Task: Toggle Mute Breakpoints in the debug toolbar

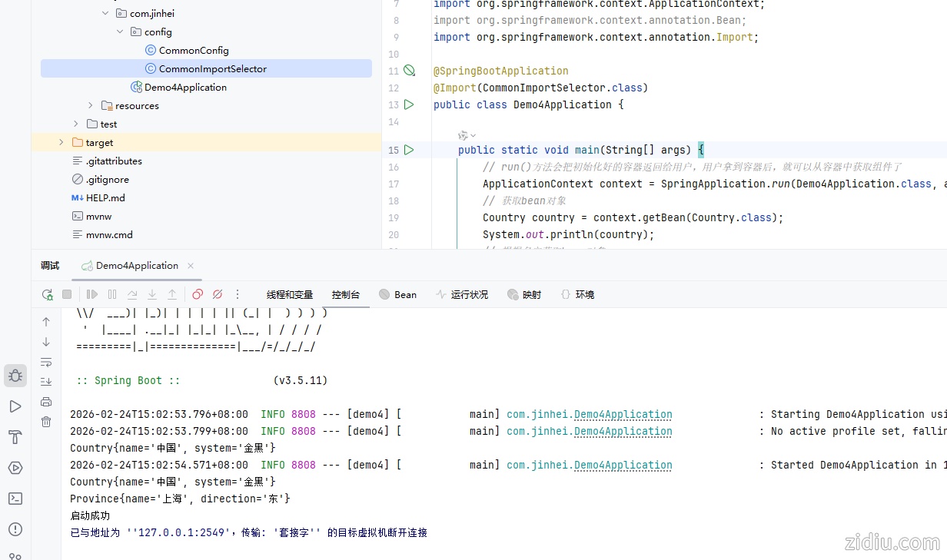Action: [x=218, y=294]
